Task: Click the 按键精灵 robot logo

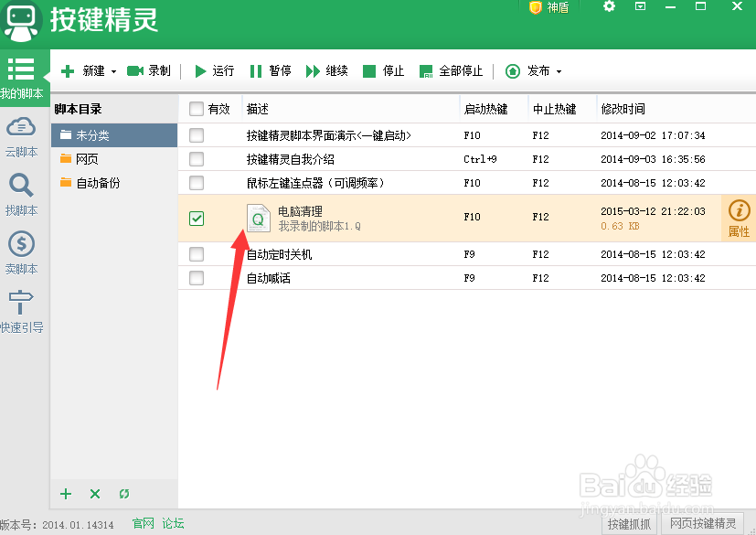Action: [x=20, y=20]
